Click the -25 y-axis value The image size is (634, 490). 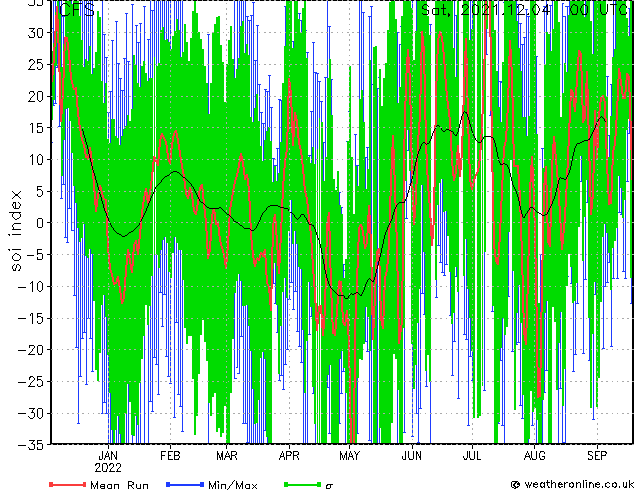click(x=31, y=382)
